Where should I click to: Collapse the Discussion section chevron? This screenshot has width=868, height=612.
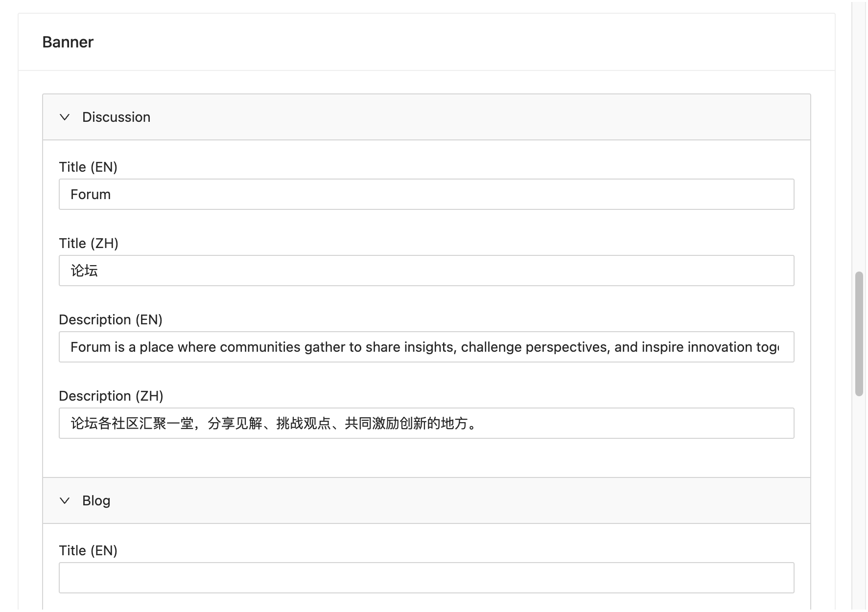click(65, 117)
